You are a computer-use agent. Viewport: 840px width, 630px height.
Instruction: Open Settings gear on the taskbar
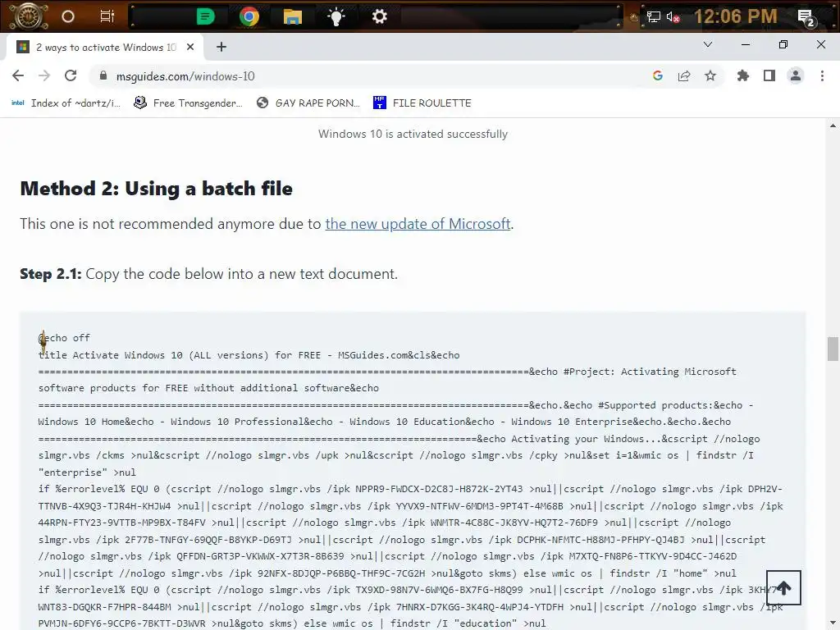point(379,16)
